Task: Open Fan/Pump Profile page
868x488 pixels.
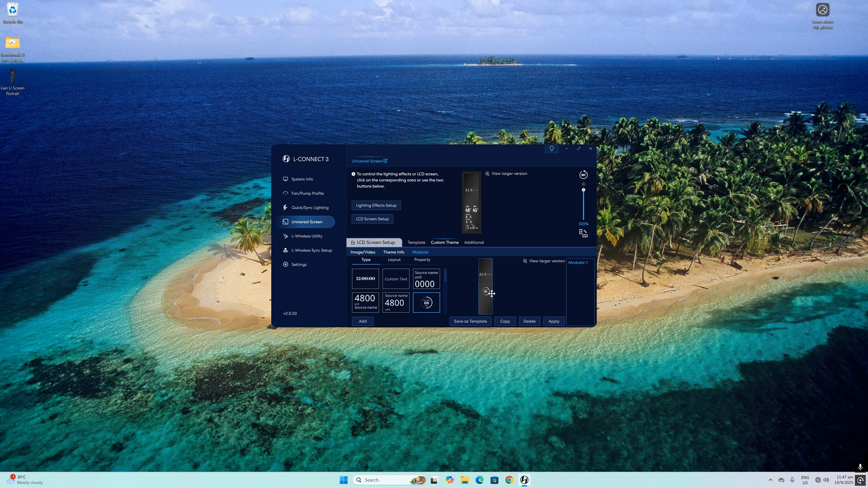Action: click(x=303, y=193)
